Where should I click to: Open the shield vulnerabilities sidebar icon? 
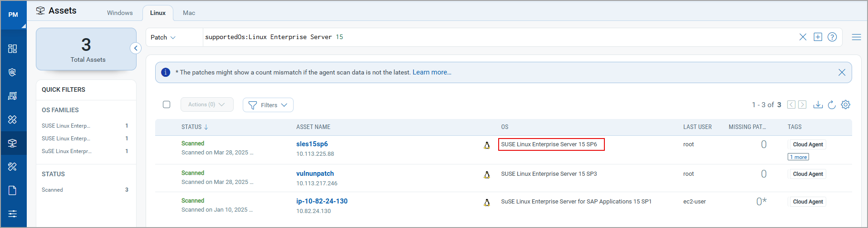[13, 72]
